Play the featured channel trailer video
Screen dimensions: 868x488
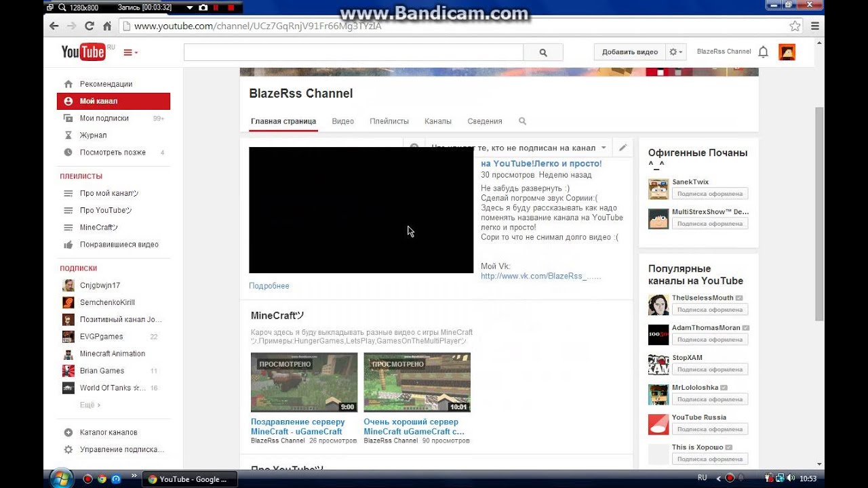point(361,210)
